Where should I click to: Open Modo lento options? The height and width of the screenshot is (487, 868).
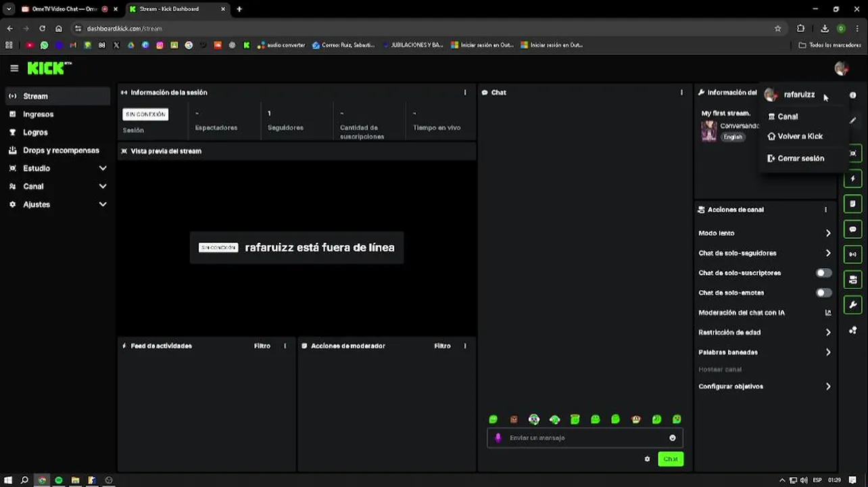765,233
